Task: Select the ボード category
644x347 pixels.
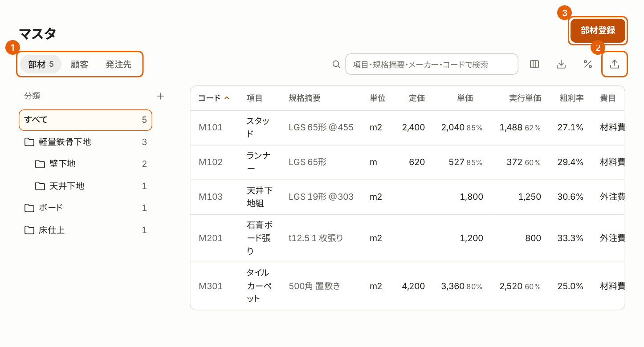Action: (86, 208)
